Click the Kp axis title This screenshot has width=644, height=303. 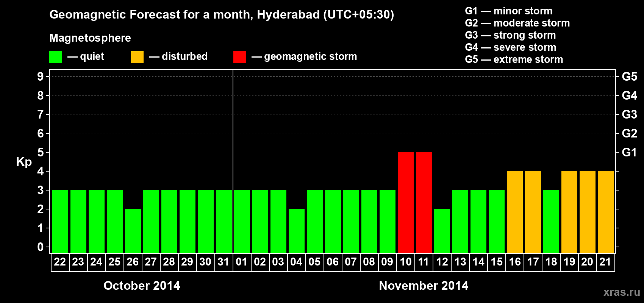click(x=24, y=162)
